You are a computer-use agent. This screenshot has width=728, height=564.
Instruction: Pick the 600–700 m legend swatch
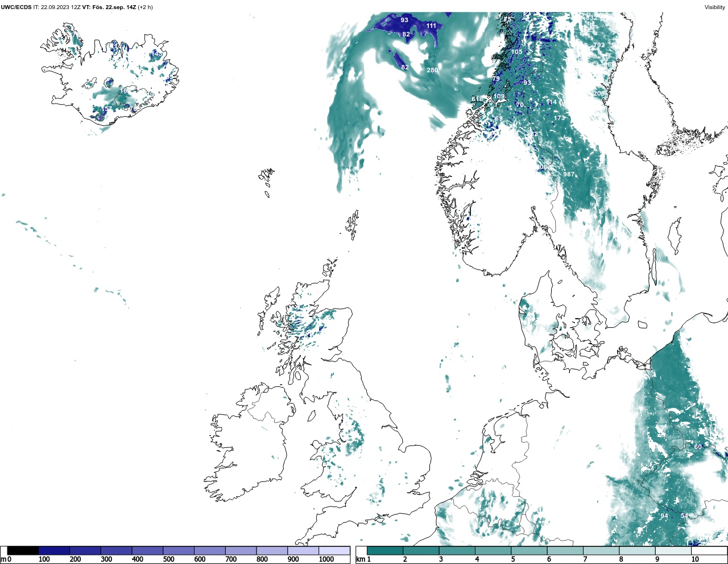[209, 551]
